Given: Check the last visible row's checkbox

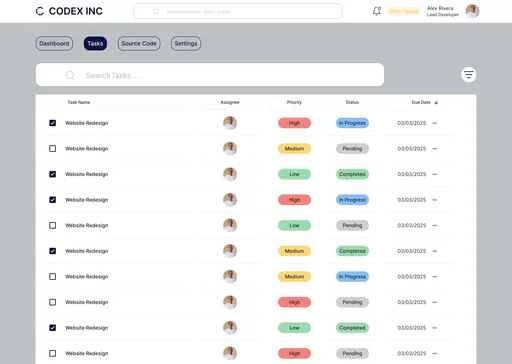Looking at the screenshot, I should click(x=52, y=353).
